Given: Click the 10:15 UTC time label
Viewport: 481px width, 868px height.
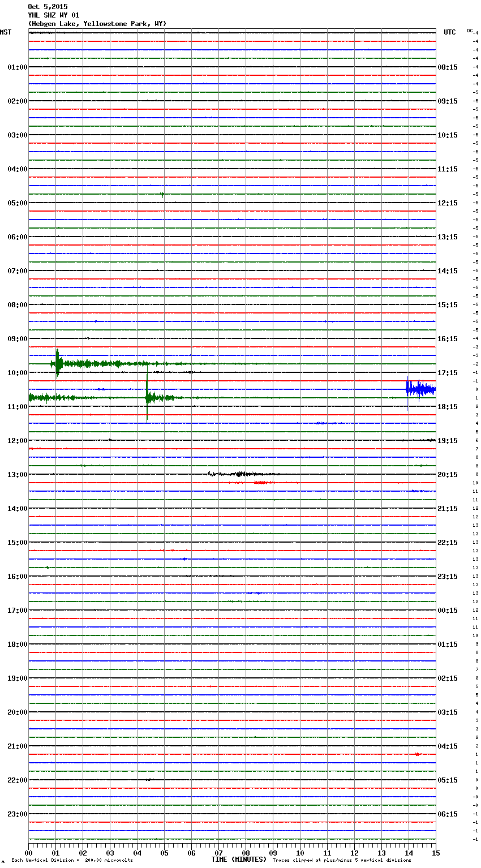Looking at the screenshot, I should 448,135.
